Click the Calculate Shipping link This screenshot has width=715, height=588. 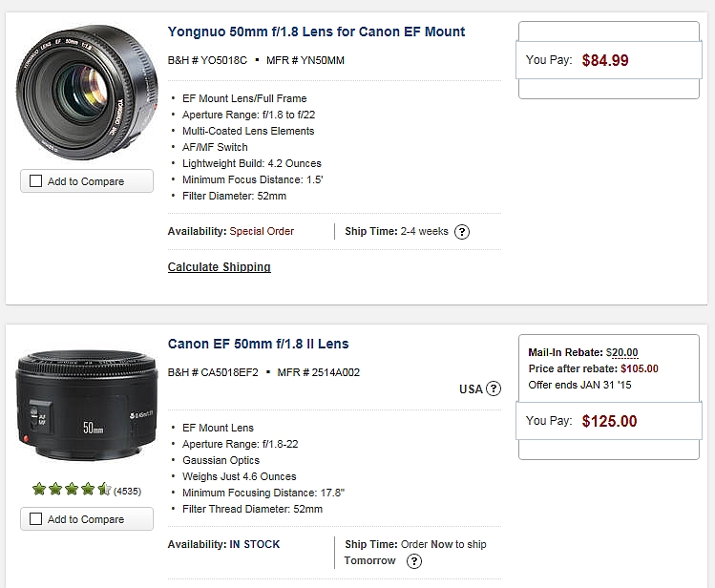pos(219,267)
